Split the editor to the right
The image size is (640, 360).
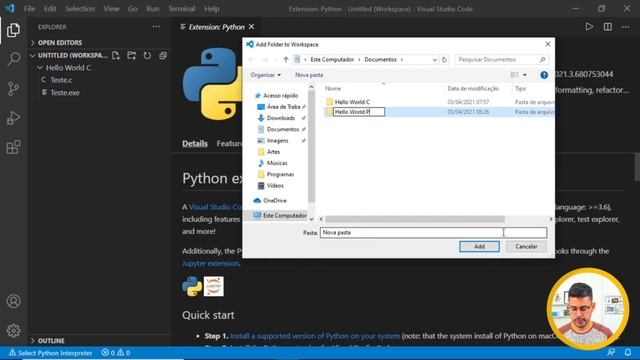[608, 27]
